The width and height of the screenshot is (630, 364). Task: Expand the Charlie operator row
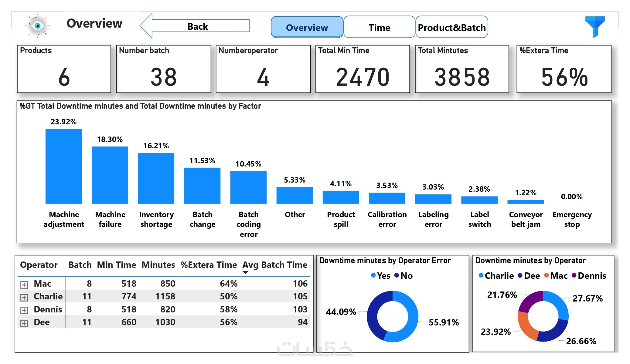(x=24, y=297)
